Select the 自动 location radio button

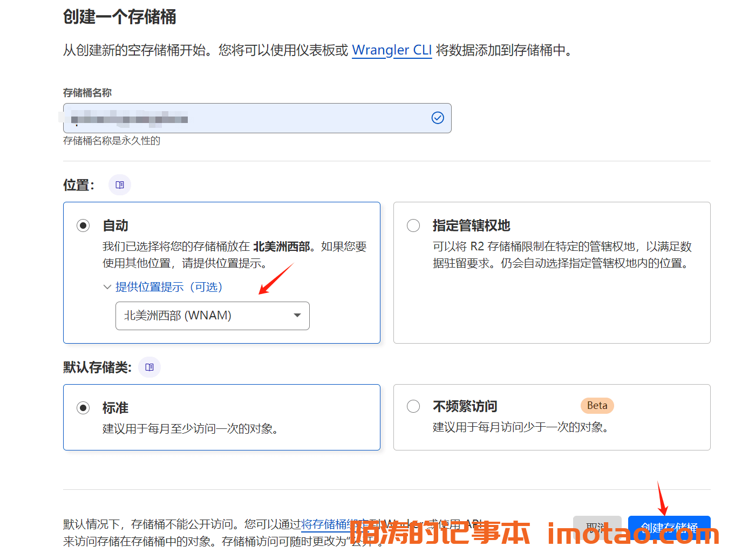83,226
